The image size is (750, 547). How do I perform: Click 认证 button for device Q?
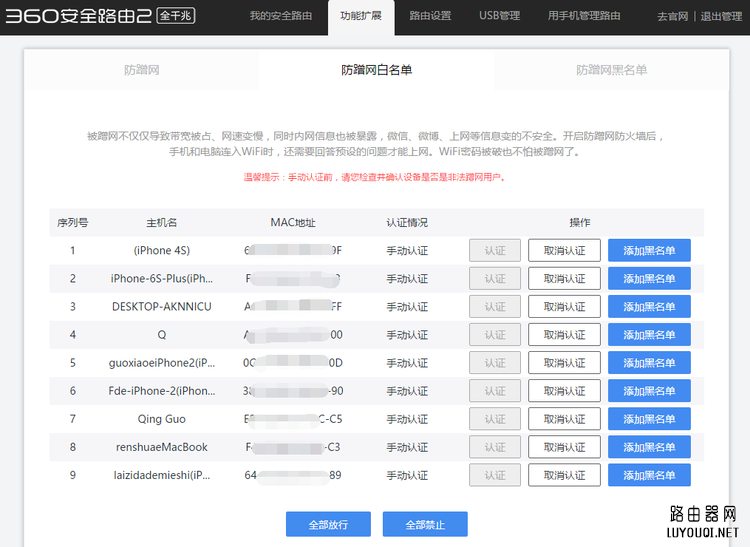point(495,335)
